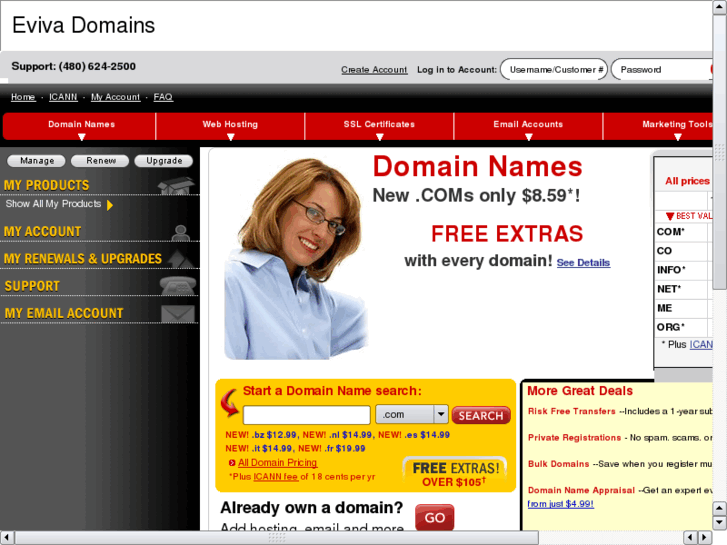Click the vertical scrollbar down arrow at bottom
The height and width of the screenshot is (545, 727).
tap(720, 523)
